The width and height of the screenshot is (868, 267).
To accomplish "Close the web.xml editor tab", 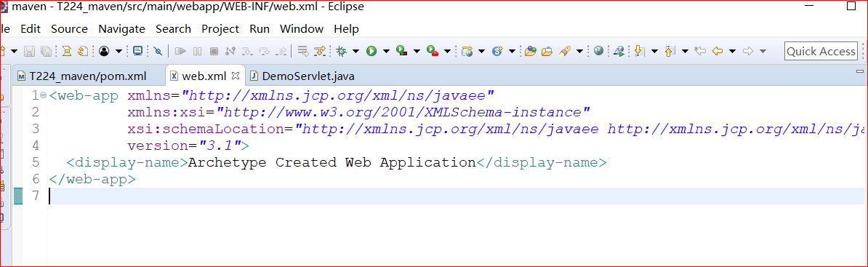I will tap(235, 75).
